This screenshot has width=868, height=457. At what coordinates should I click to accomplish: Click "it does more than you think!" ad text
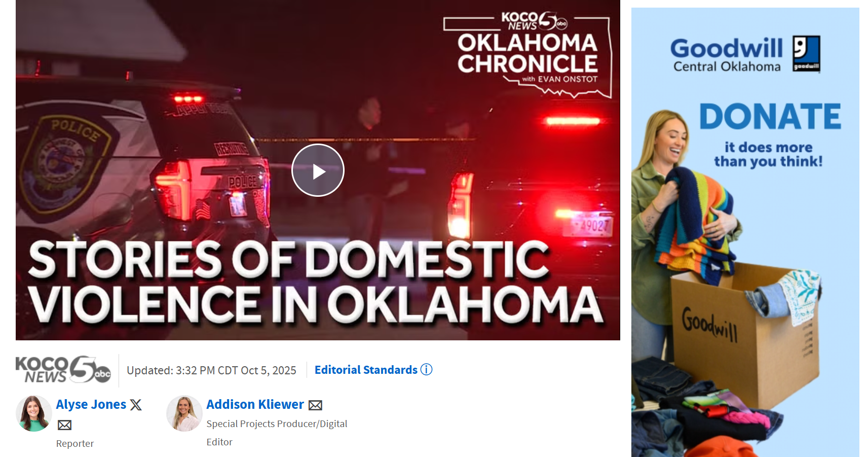click(768, 154)
